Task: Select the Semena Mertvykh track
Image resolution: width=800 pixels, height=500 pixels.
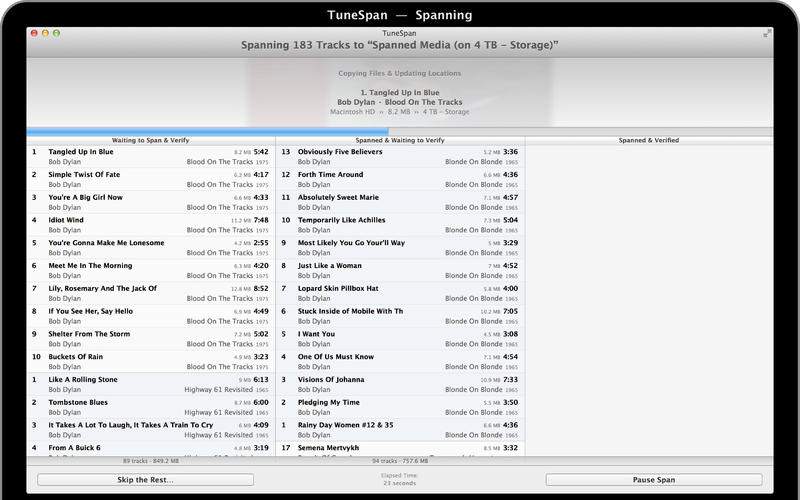Action: tap(400, 449)
